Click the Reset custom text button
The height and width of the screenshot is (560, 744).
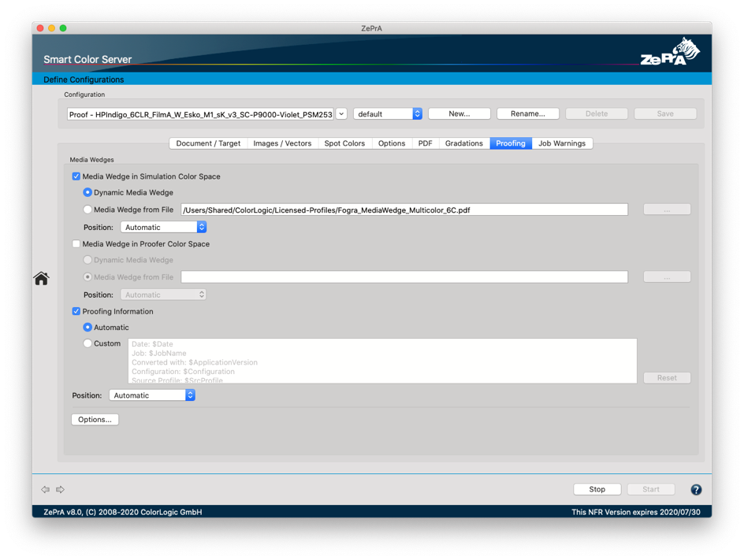(x=667, y=378)
